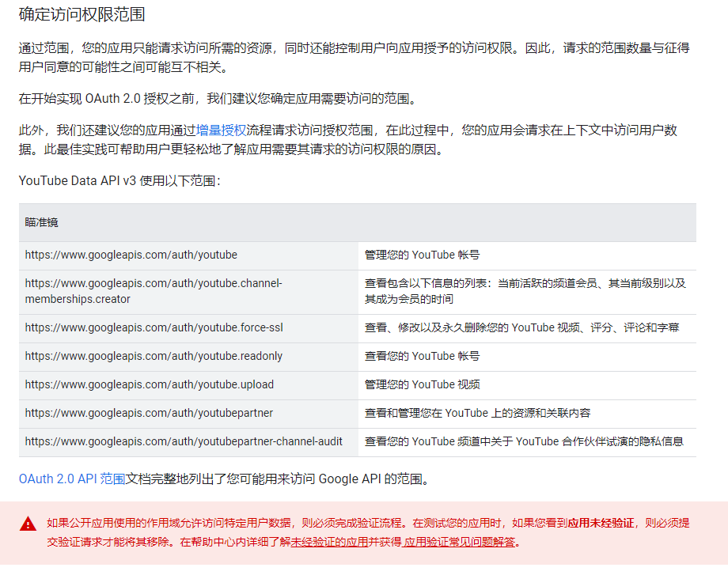The image size is (728, 575).
Task: Click the 确定访问权限范围 heading
Action: [x=82, y=14]
